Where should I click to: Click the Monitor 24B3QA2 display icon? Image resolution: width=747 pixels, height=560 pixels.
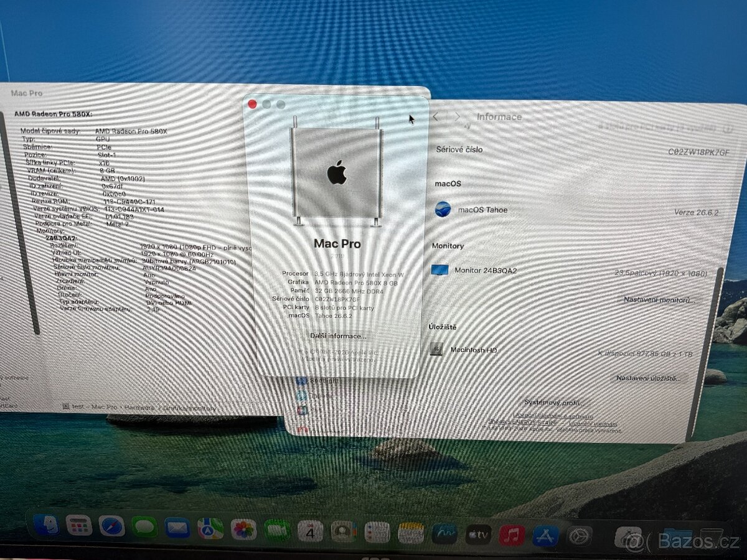[x=439, y=270]
